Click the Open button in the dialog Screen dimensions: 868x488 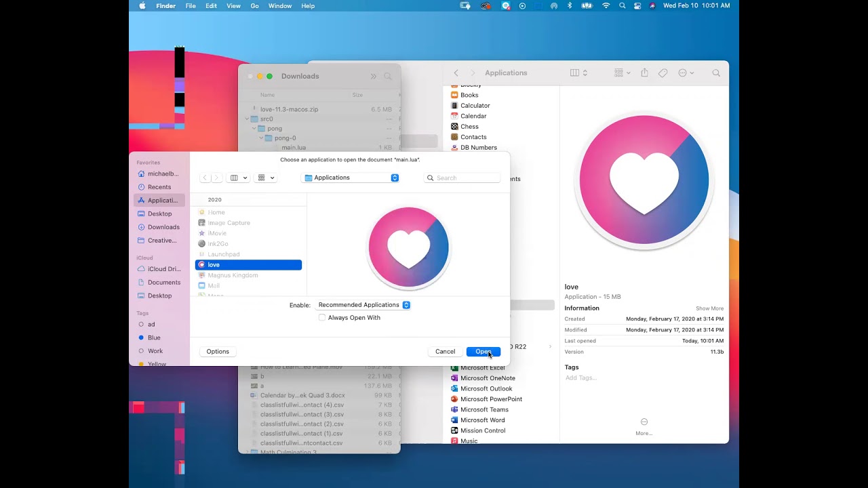pyautogui.click(x=483, y=351)
